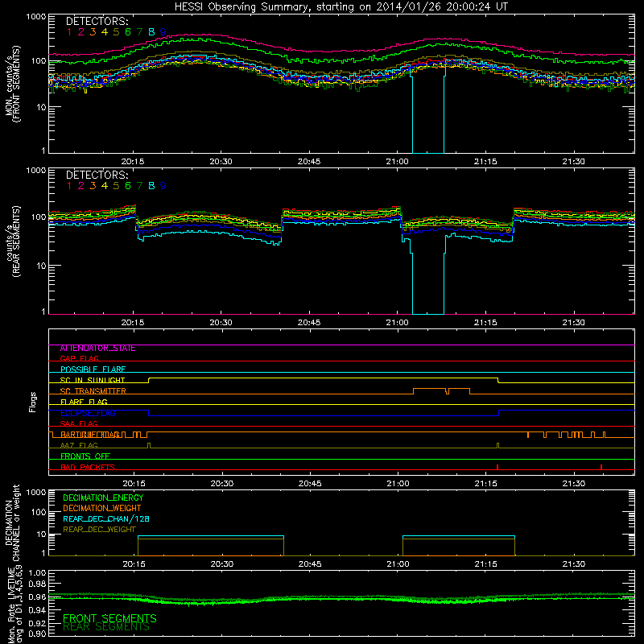Image resolution: width=644 pixels, height=644 pixels.
Task: Select the DETECTORS: label in the front segments panel
Action: point(97,22)
